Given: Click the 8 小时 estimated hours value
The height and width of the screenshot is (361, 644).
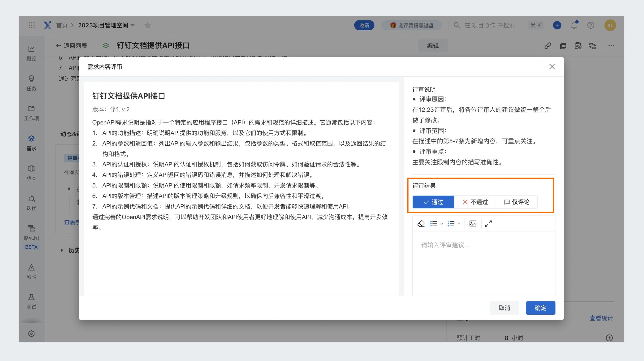Looking at the screenshot, I should click(514, 338).
